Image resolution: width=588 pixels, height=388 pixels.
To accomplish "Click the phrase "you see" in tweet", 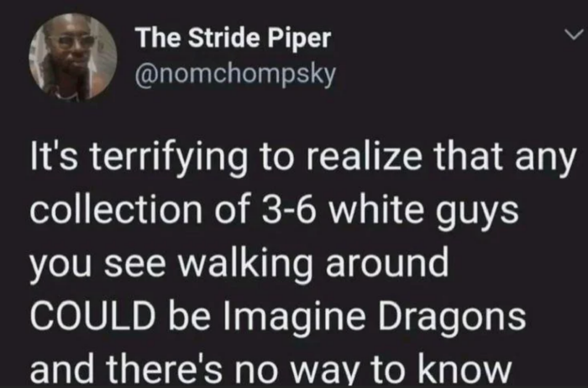I will click(97, 265).
